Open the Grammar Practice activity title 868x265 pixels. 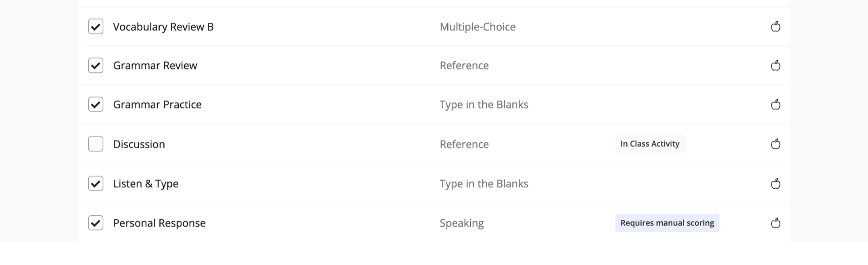[157, 105]
